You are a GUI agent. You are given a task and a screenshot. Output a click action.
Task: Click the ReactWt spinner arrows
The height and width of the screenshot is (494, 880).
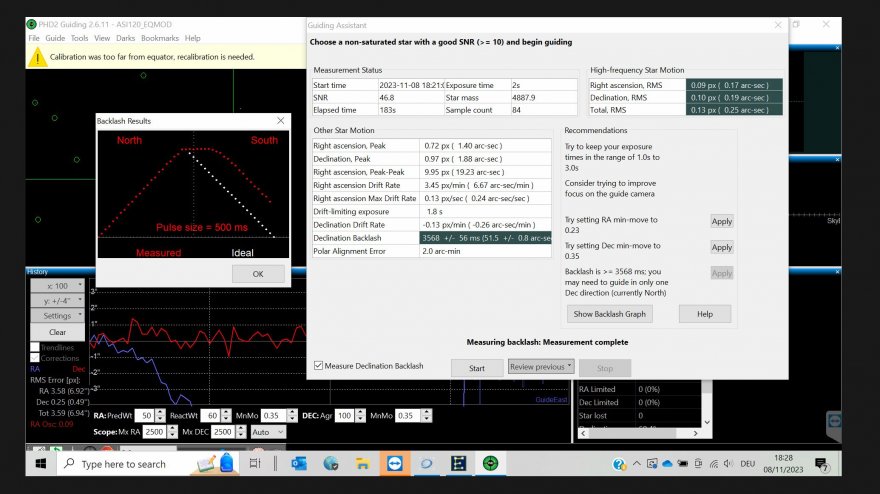pos(226,415)
